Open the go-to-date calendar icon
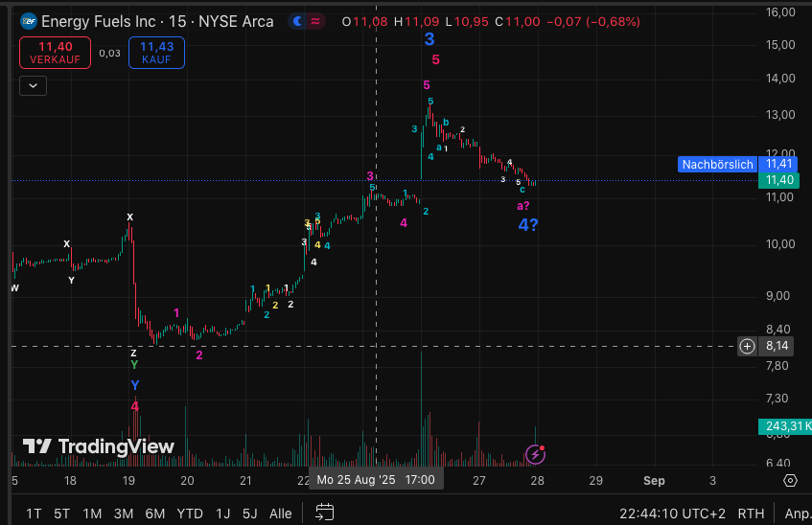The width and height of the screenshot is (812, 525). (x=325, y=512)
